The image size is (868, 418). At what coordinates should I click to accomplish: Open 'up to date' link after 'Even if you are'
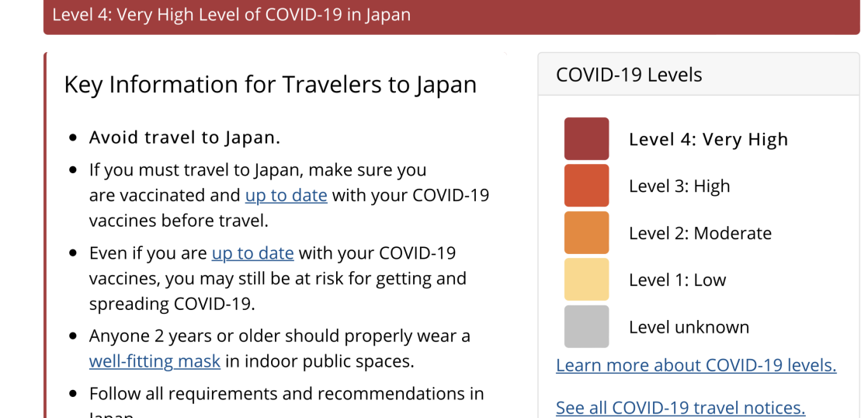click(252, 253)
